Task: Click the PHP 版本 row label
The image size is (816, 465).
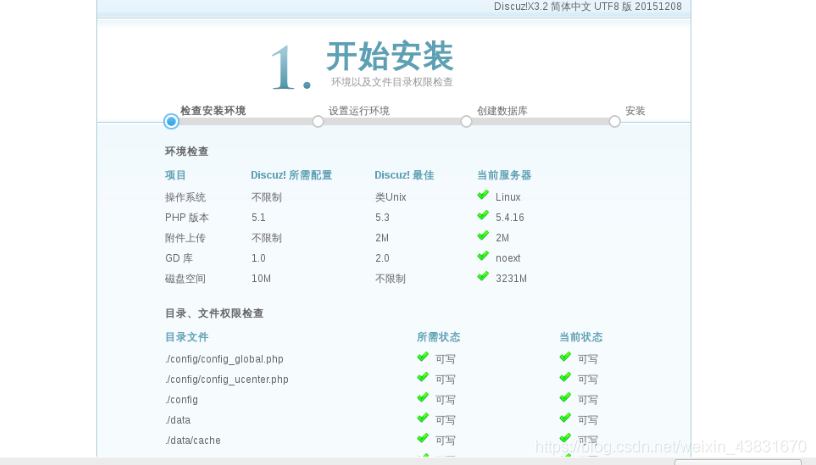Action: point(187,217)
